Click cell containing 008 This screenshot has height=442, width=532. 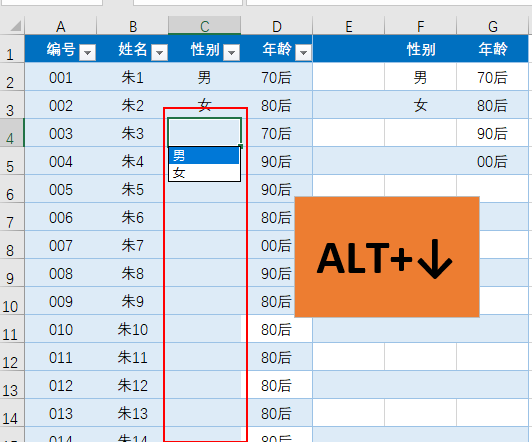tap(61, 273)
